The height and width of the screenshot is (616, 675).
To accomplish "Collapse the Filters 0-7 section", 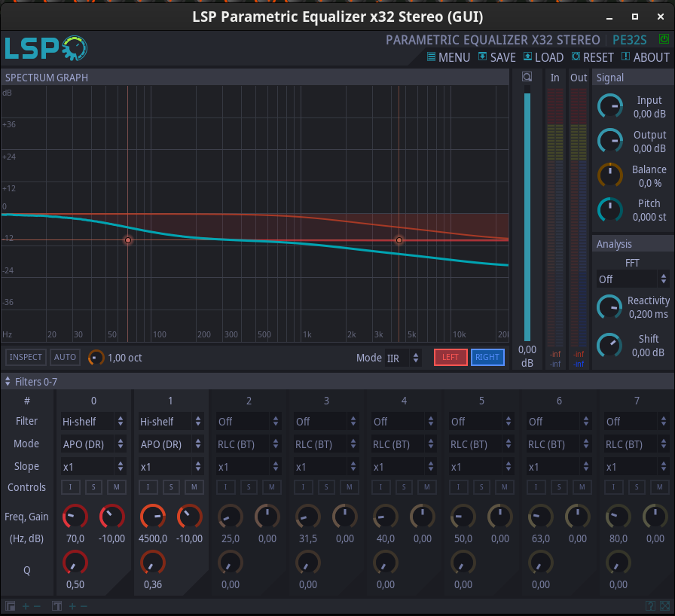I will click(x=8, y=382).
